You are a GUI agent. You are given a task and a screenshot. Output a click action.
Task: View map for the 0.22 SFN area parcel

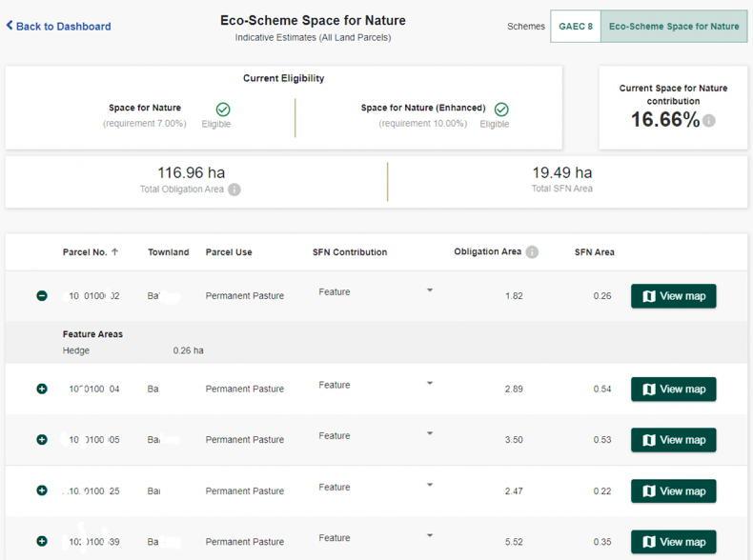pyautogui.click(x=673, y=491)
